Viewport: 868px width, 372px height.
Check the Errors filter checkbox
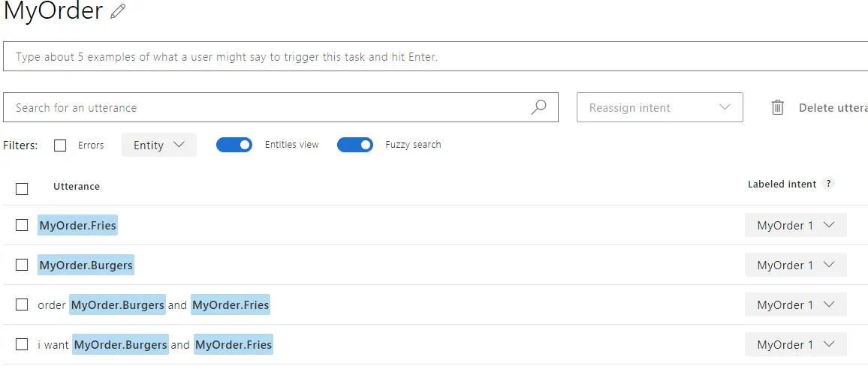click(60, 145)
